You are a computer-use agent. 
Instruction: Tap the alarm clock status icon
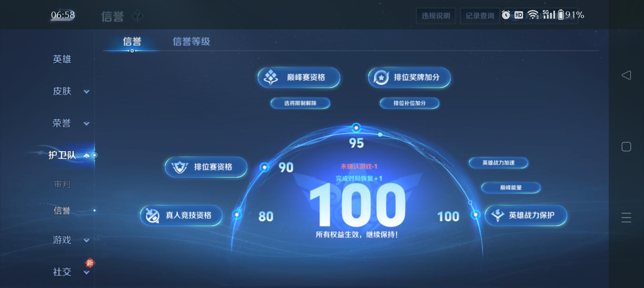pos(506,15)
